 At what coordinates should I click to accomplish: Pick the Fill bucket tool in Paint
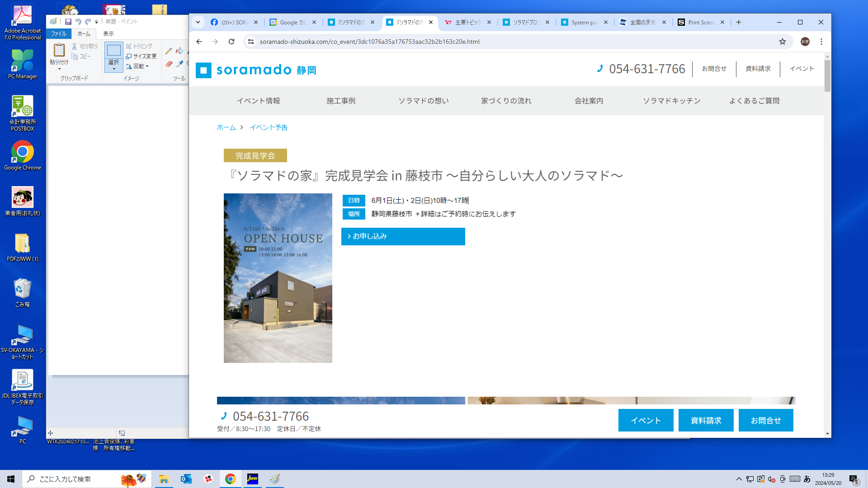coord(179,51)
